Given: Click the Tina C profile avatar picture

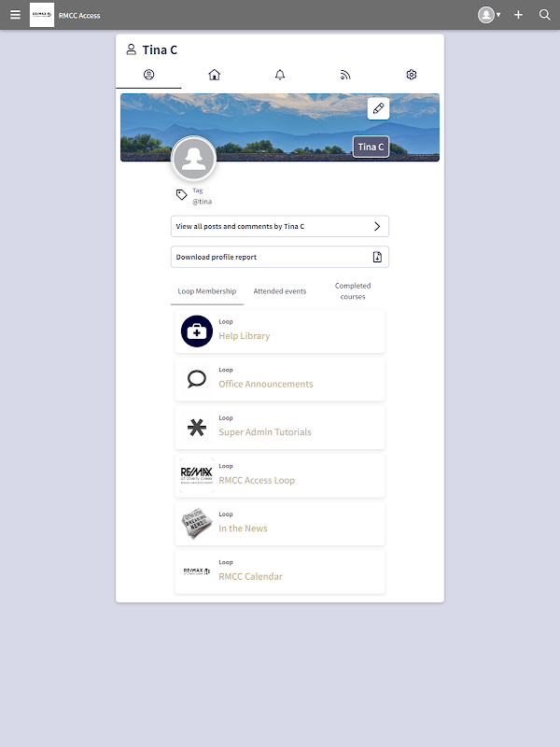Looking at the screenshot, I should 194,159.
